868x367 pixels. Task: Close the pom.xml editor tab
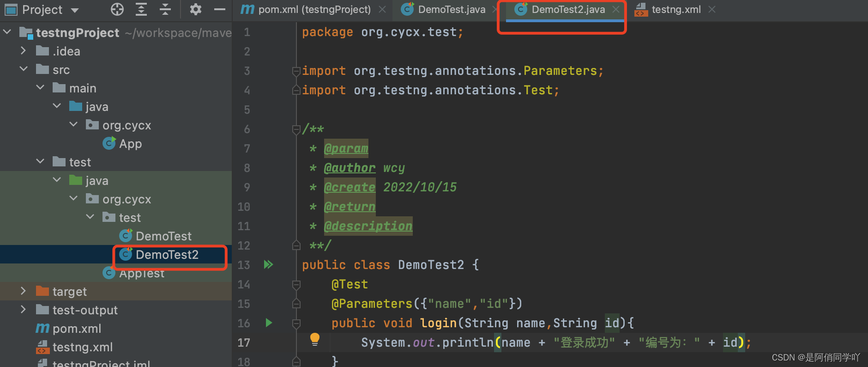coord(382,9)
